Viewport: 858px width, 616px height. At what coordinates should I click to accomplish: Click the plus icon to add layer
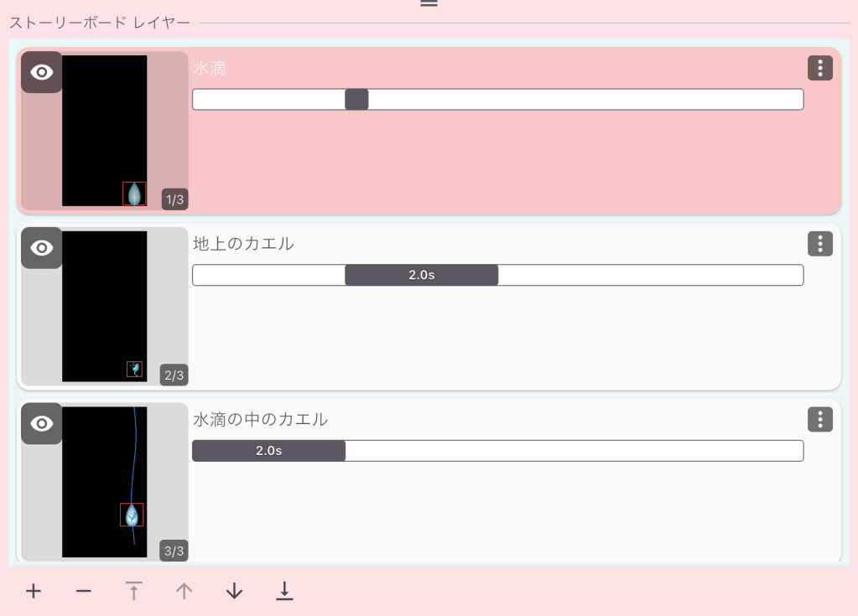(x=34, y=592)
